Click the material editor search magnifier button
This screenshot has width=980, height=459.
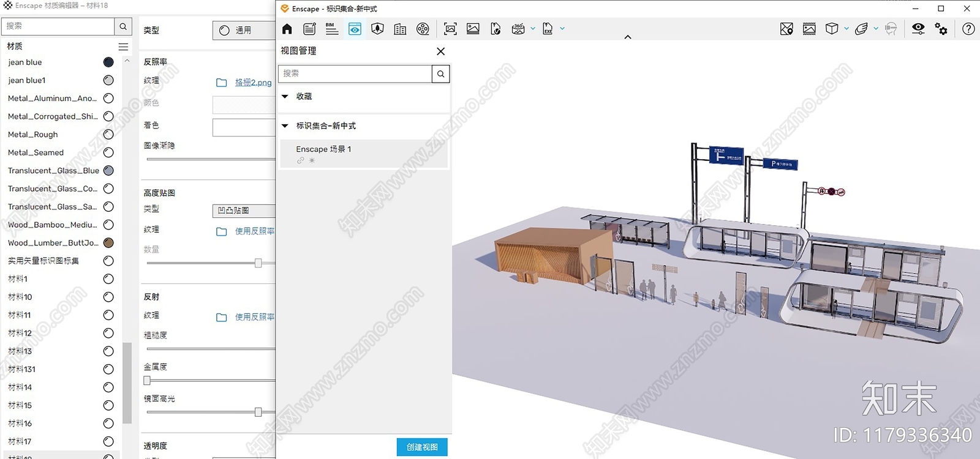123,26
